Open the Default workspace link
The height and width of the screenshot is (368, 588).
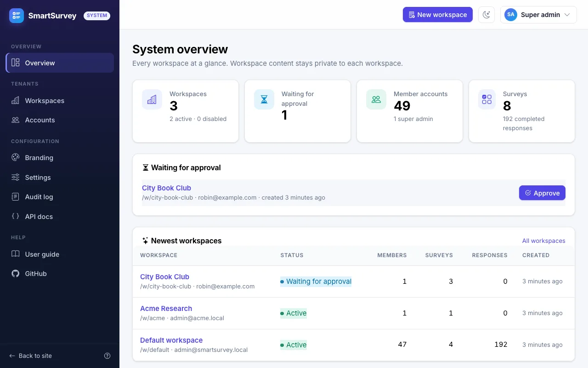tap(171, 340)
